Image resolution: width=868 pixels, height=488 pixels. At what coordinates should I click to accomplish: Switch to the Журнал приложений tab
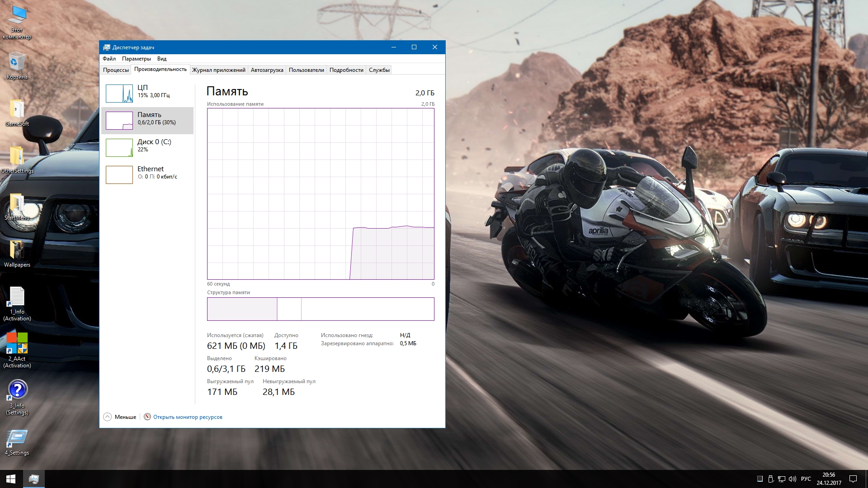[219, 70]
